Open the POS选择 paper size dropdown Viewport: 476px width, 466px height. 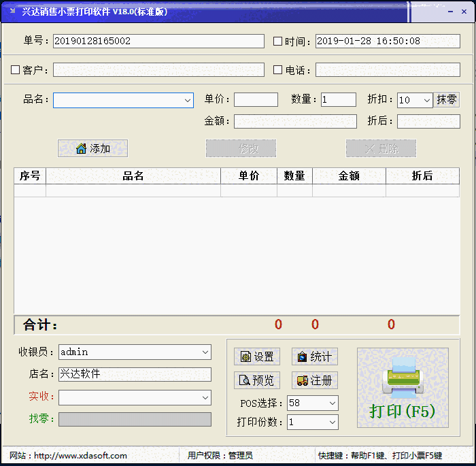point(333,403)
